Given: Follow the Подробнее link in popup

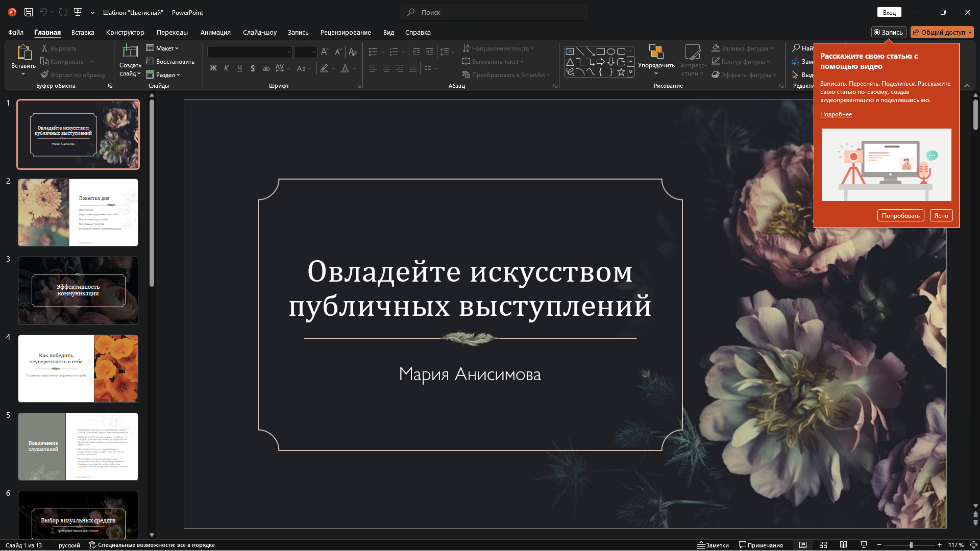Looking at the screenshot, I should point(836,114).
